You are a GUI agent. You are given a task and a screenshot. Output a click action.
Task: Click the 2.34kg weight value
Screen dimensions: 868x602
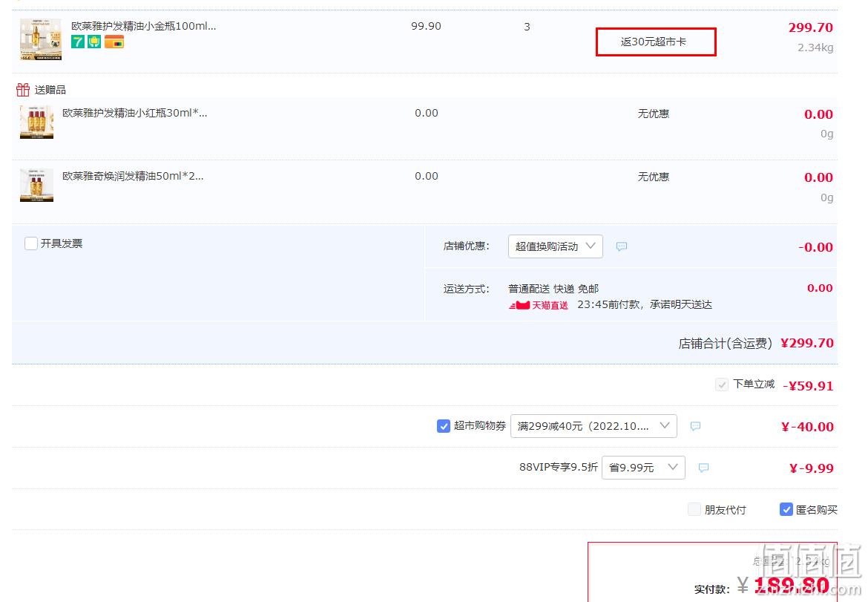click(x=815, y=48)
